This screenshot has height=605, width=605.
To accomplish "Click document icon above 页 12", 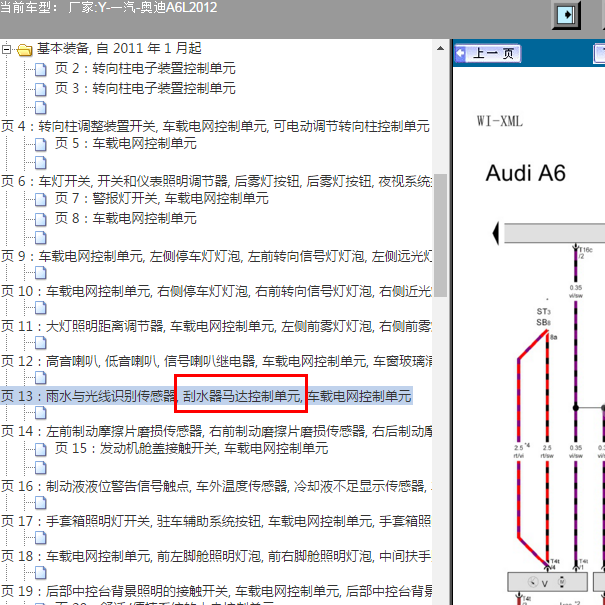I will (41, 343).
